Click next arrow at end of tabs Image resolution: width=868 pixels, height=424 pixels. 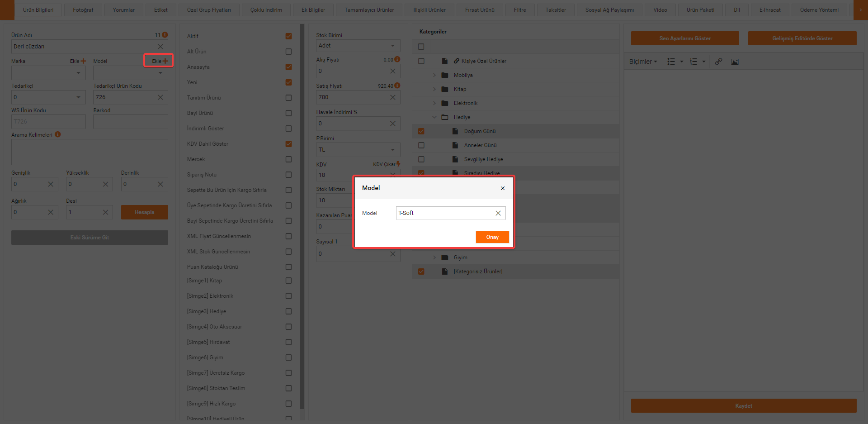click(x=860, y=10)
